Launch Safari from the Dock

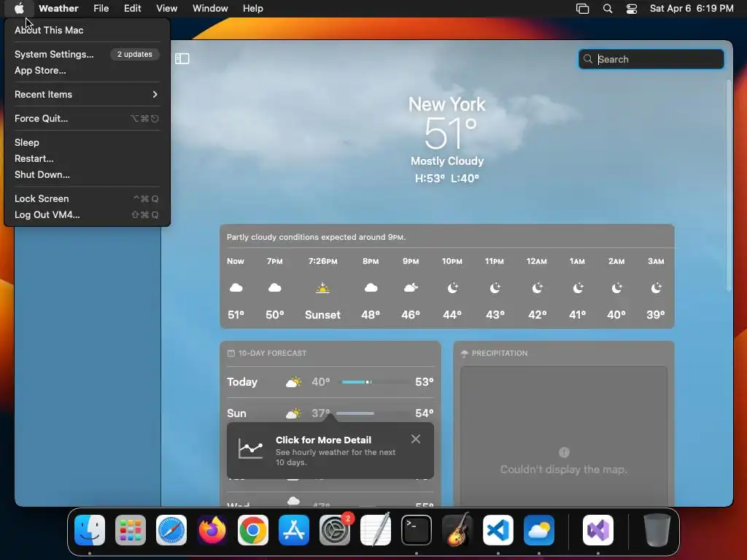[171, 530]
